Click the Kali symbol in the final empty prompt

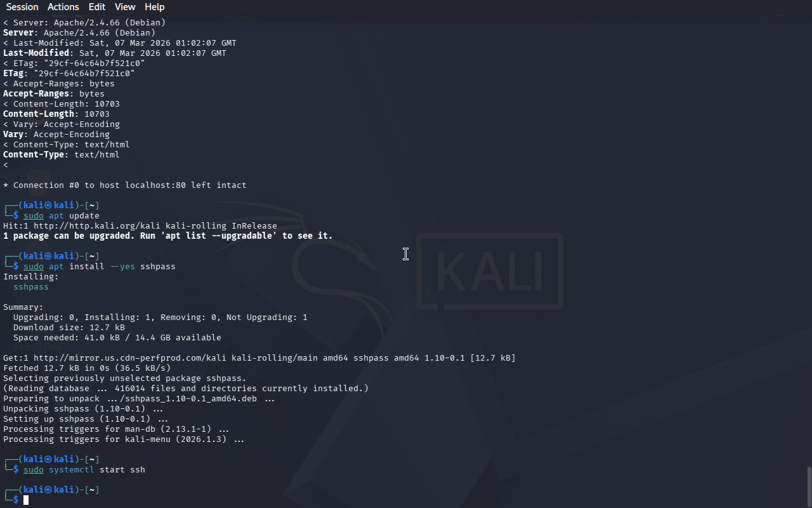49,490
